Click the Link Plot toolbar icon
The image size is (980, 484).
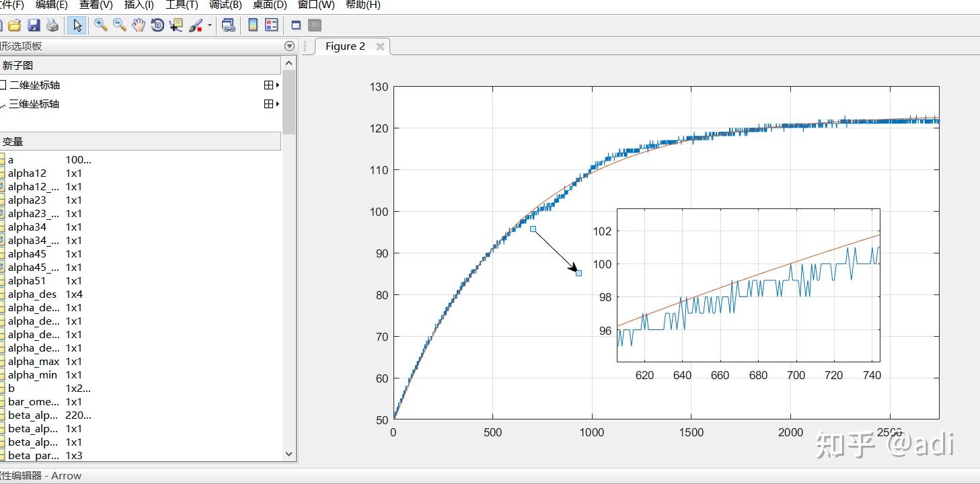tap(229, 26)
